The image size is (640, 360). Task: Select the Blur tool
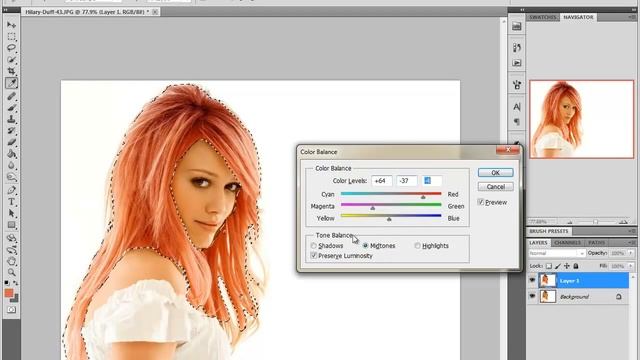point(11,166)
